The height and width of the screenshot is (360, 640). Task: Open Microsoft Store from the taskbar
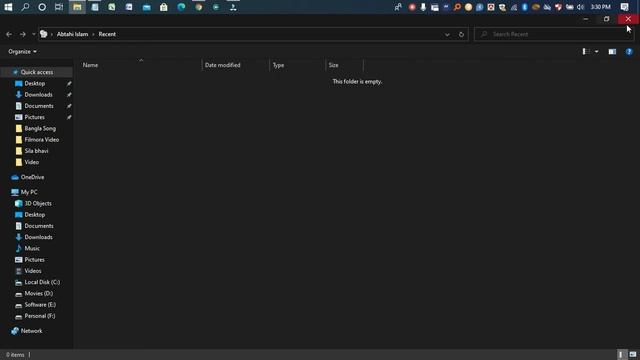tap(164, 7)
